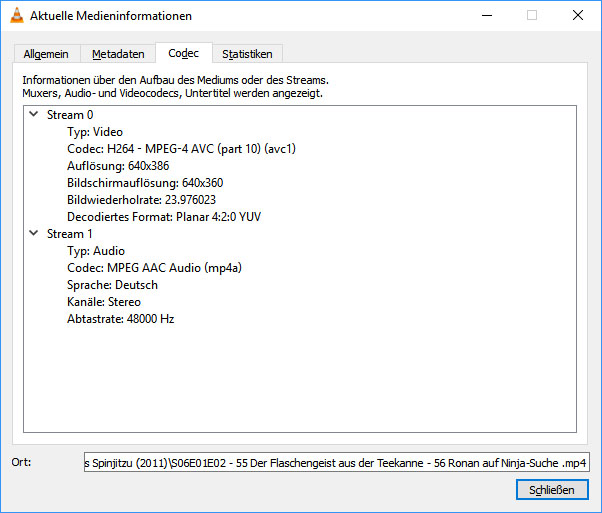The image size is (602, 513).
Task: Switch to the Allgemein tab
Action: click(46, 54)
